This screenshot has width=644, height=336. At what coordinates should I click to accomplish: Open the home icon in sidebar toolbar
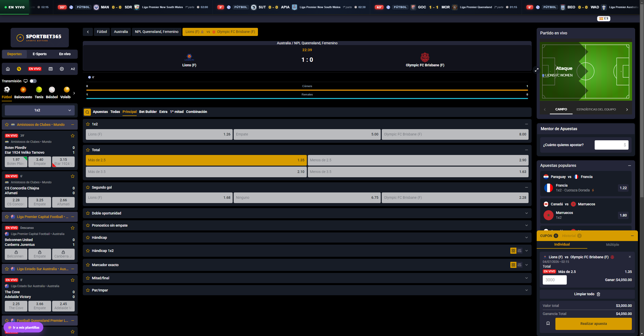(x=8, y=69)
